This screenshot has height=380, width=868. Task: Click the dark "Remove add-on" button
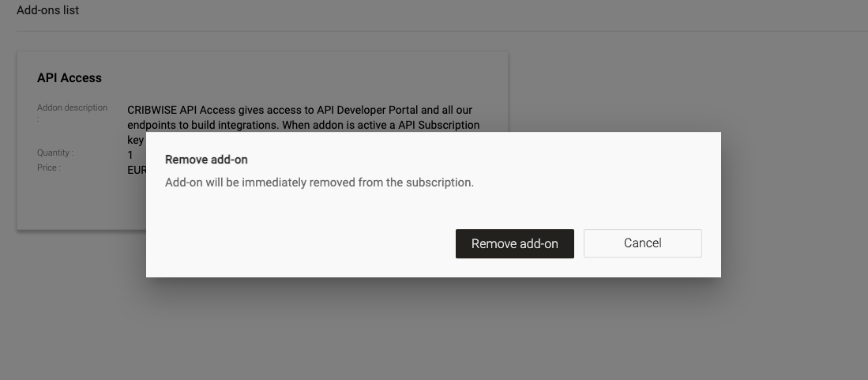(514, 243)
